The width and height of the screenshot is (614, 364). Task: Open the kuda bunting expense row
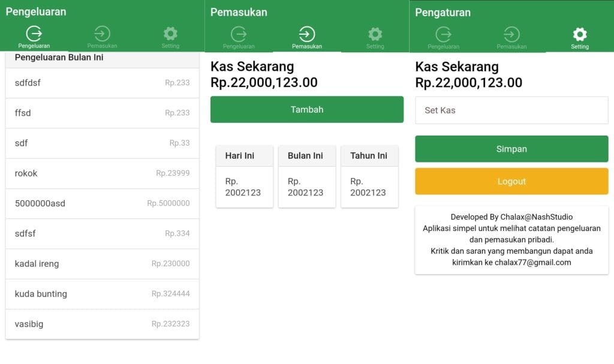coord(102,294)
